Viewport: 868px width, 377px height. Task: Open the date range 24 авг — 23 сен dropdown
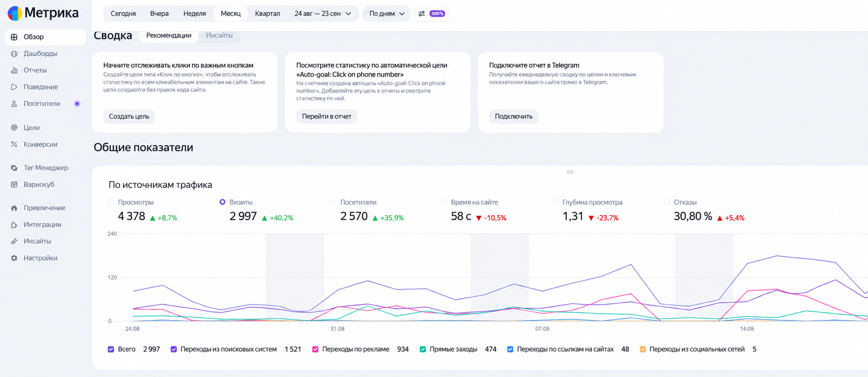(x=323, y=14)
